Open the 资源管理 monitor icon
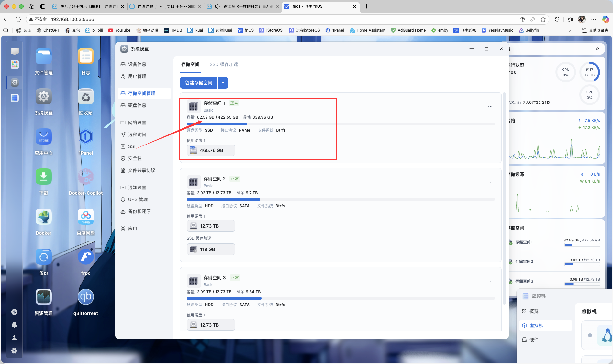Screen dimensions: 613x364 [44, 297]
